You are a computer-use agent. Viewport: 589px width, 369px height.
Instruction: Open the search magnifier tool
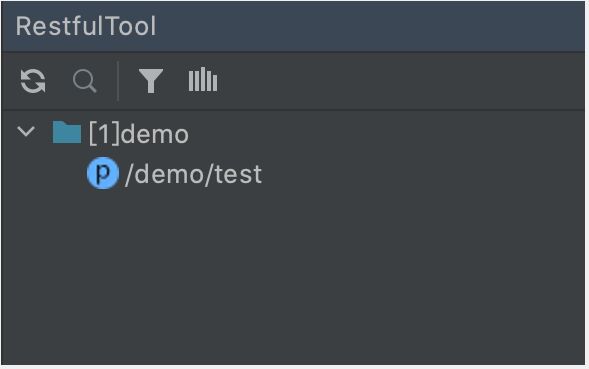85,81
